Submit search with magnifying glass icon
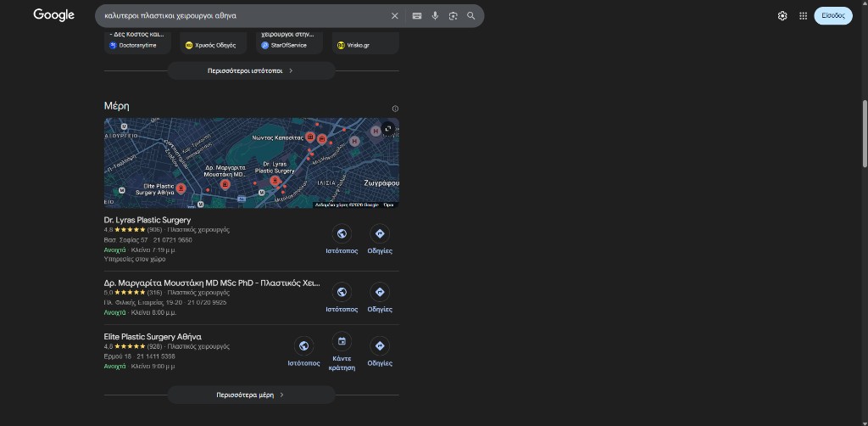 pos(471,16)
